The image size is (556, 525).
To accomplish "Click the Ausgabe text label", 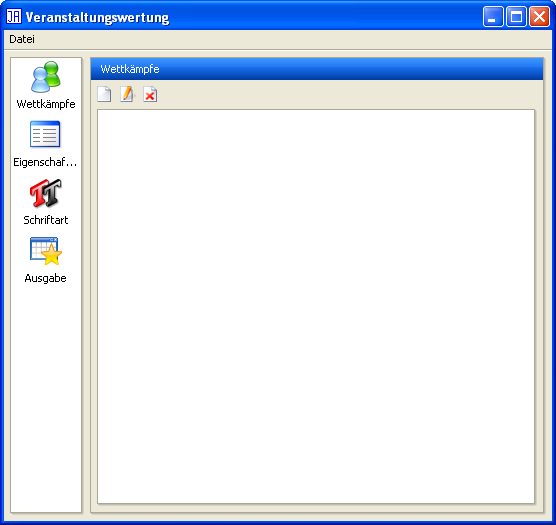I will (x=45, y=278).
